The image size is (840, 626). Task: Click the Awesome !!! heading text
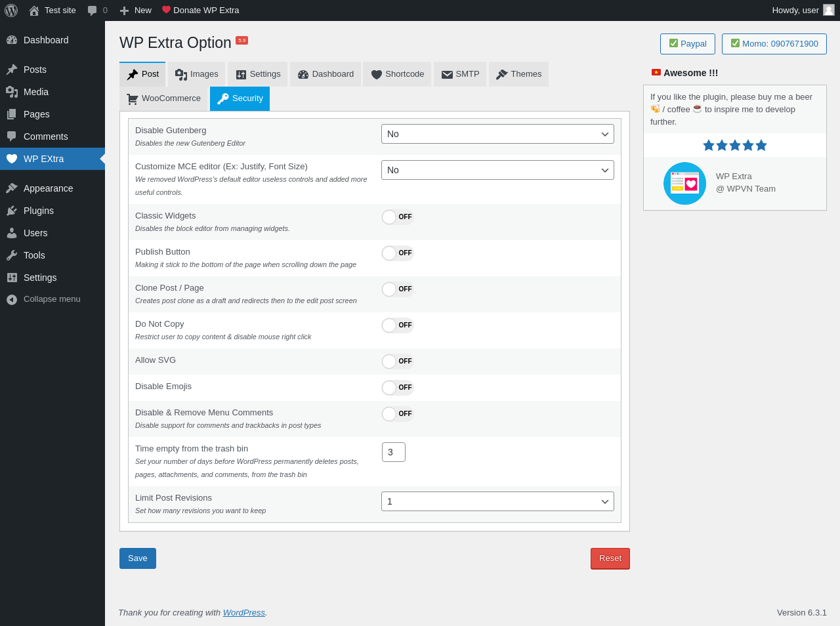pos(690,73)
